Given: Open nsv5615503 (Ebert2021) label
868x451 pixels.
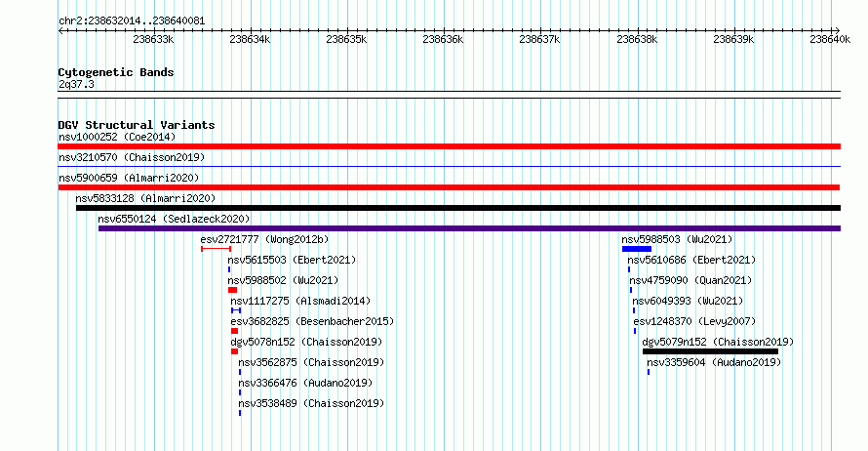Looking at the screenshot, I should pyautogui.click(x=292, y=260).
